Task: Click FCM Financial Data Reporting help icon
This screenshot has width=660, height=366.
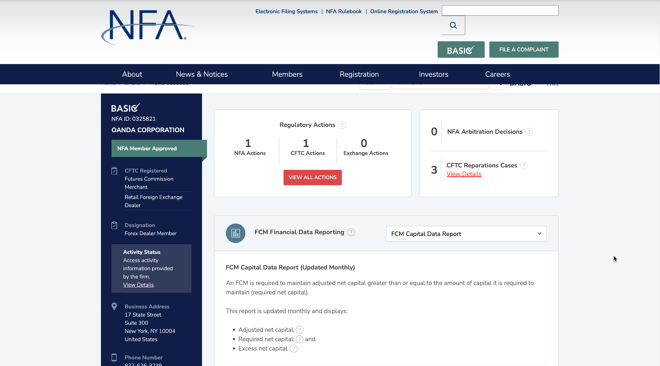Action: coord(351,232)
